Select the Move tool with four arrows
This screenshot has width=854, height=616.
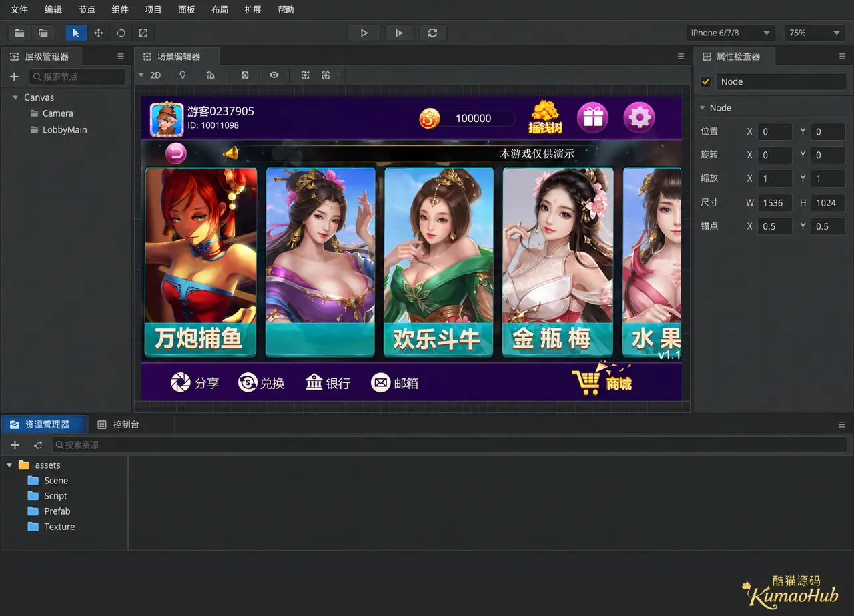coord(98,33)
